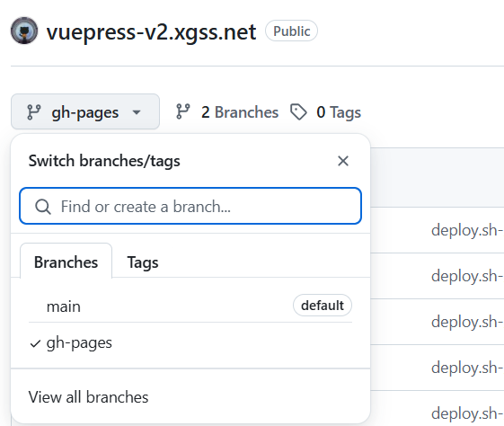Open the vuepress-v2.xgss.net repository title

pos(151,31)
